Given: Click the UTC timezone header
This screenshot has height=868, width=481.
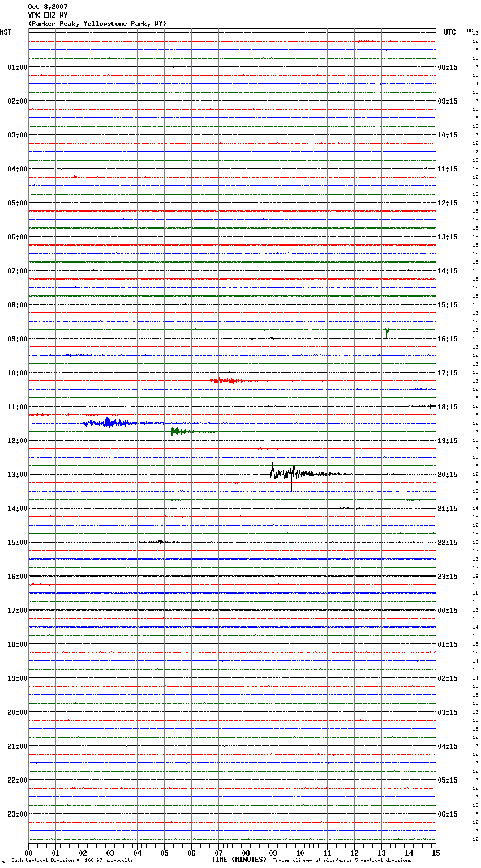Looking at the screenshot, I should (x=450, y=32).
